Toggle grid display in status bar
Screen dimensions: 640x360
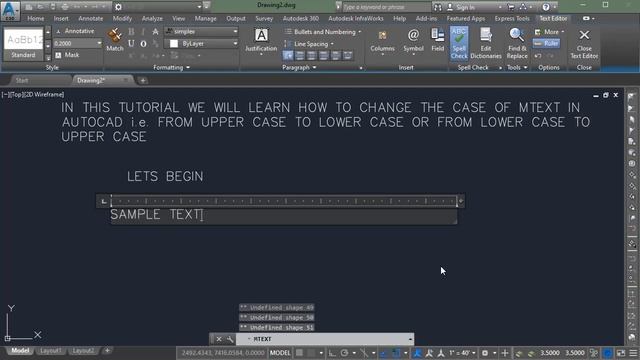click(x=300, y=353)
